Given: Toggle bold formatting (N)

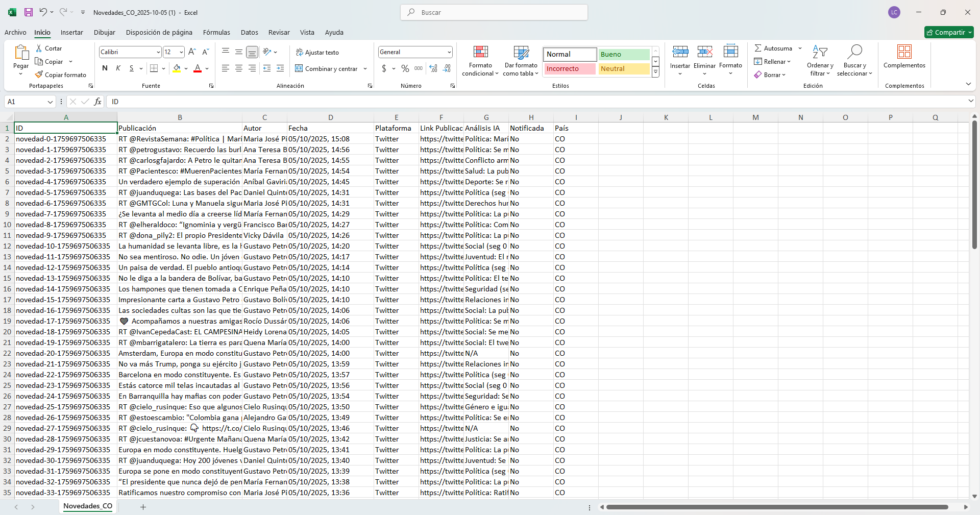Looking at the screenshot, I should [105, 68].
